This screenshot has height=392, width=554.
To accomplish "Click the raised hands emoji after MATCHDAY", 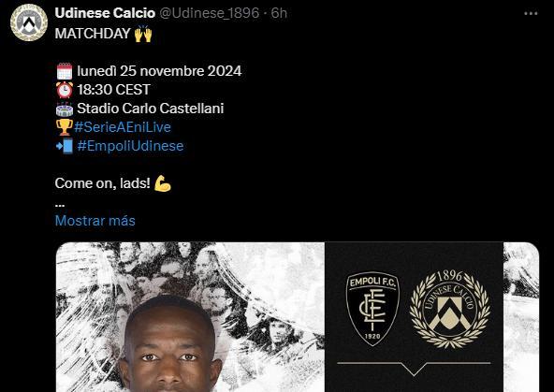I will (x=143, y=34).
